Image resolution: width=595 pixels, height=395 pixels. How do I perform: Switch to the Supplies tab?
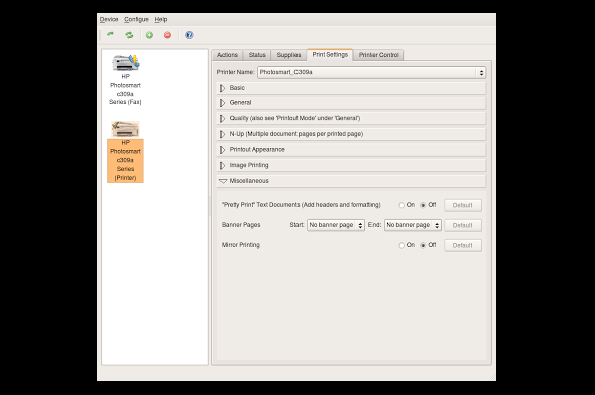289,55
